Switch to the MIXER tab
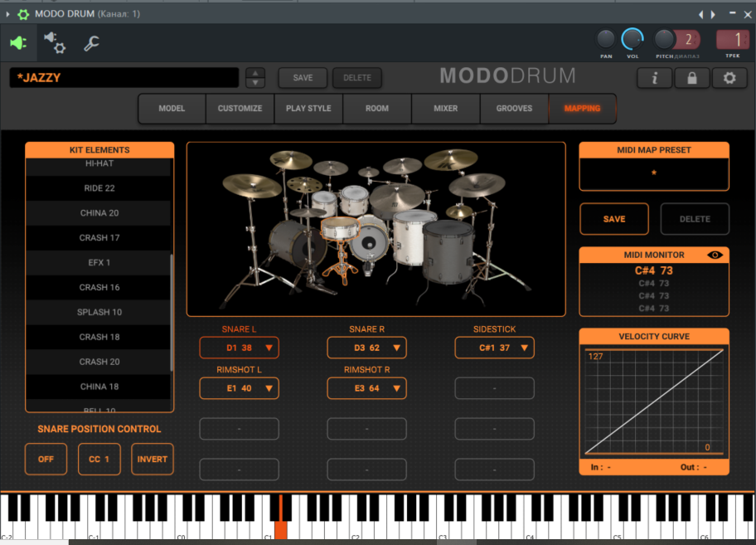Image resolution: width=756 pixels, height=545 pixels. pyautogui.click(x=445, y=109)
